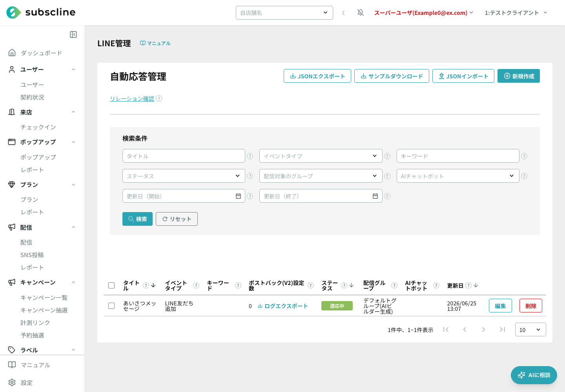
Task: Open 設定 in the sidebar
Action: [x=27, y=383]
